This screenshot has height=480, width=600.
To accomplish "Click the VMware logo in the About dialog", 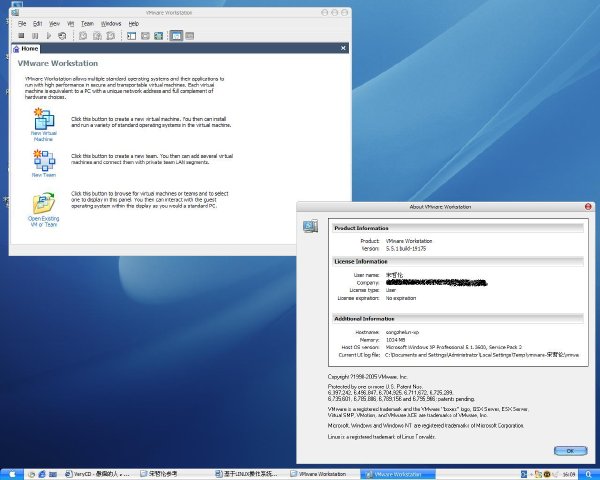I will 310,226.
